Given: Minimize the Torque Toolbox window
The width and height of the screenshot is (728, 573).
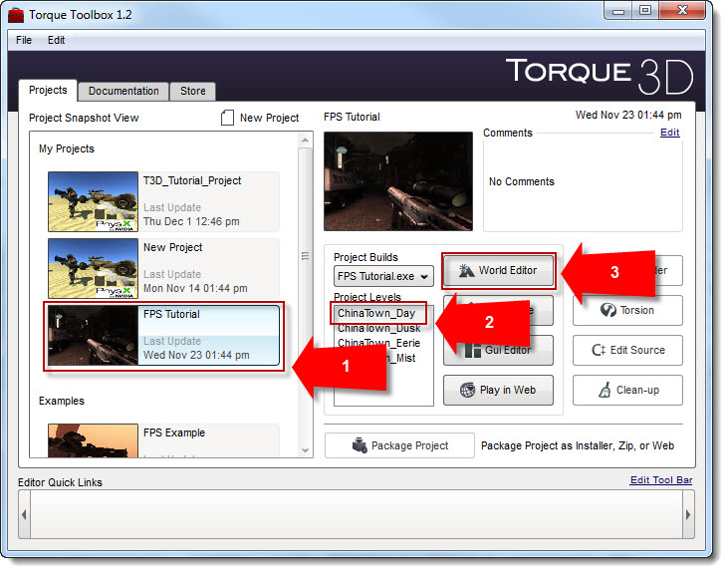Looking at the screenshot, I should tap(618, 11).
